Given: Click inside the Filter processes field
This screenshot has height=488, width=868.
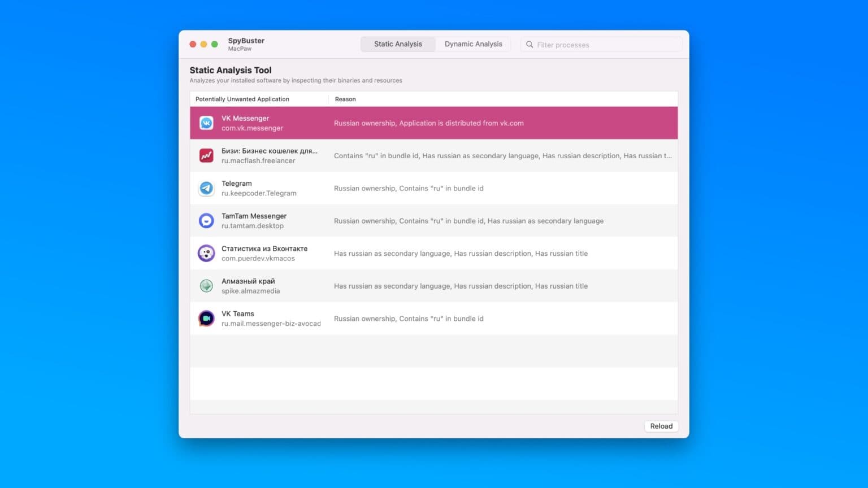Looking at the screenshot, I should pos(605,45).
